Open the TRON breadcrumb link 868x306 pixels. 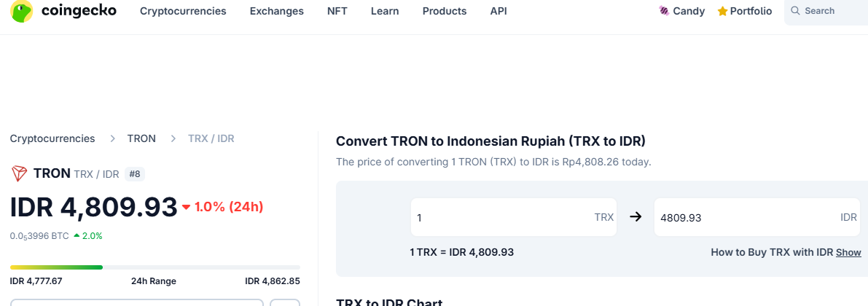click(141, 138)
